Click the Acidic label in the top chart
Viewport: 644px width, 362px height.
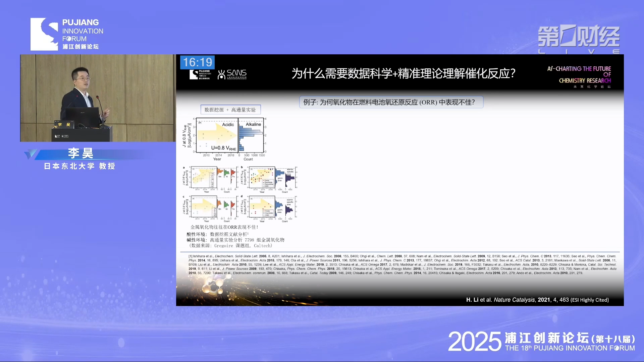click(228, 125)
